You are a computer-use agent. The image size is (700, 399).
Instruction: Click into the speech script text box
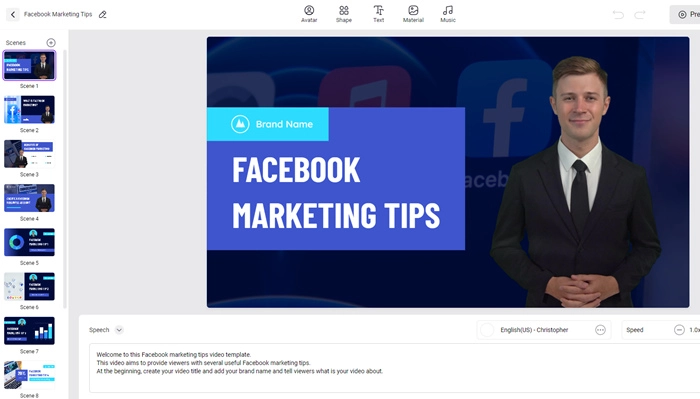coord(395,368)
